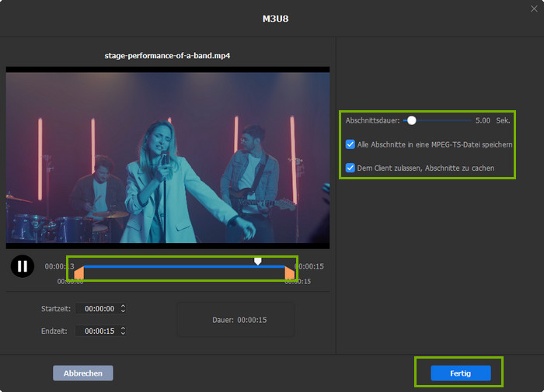Click the Startzeit time field
Viewport: 544px width, 392px height.
(x=99, y=309)
